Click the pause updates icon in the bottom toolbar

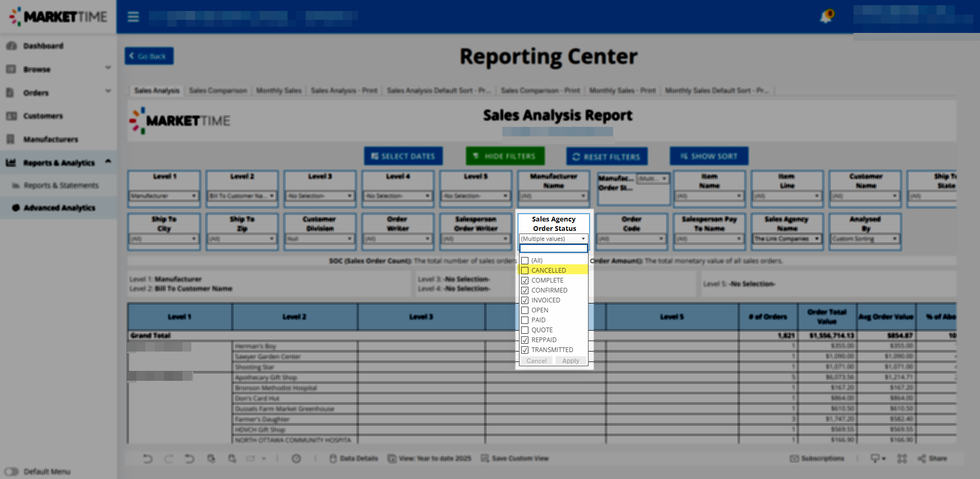pos(232,459)
